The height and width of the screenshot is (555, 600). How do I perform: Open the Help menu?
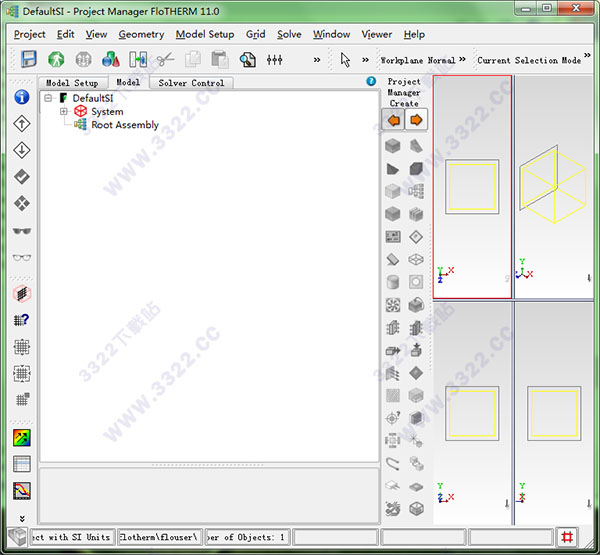click(414, 34)
